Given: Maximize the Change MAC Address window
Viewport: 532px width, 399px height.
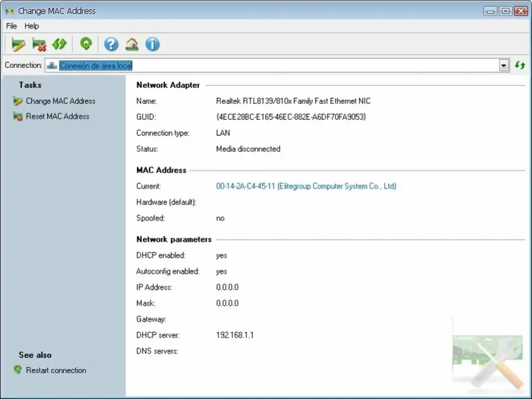Looking at the screenshot, I should (505, 11).
